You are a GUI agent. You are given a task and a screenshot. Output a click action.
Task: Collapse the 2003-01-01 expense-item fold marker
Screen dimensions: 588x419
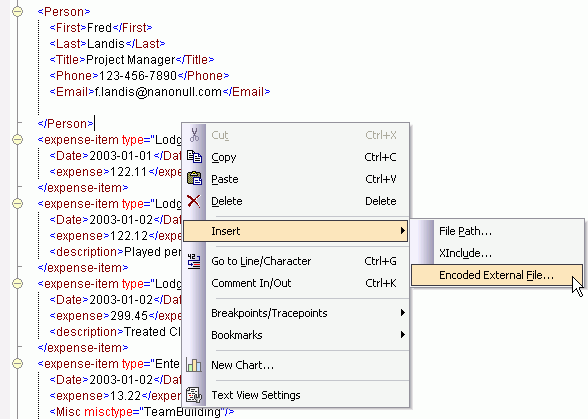pos(17,140)
